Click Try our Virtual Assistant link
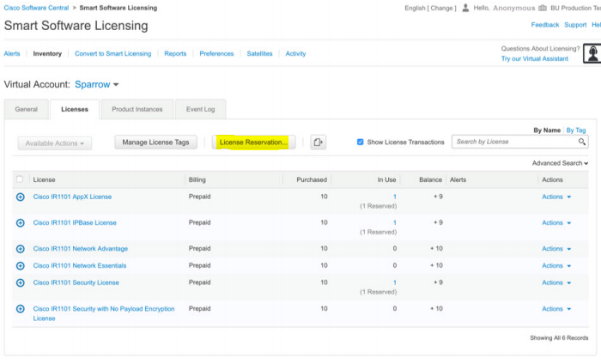601x364 pixels. pos(535,58)
